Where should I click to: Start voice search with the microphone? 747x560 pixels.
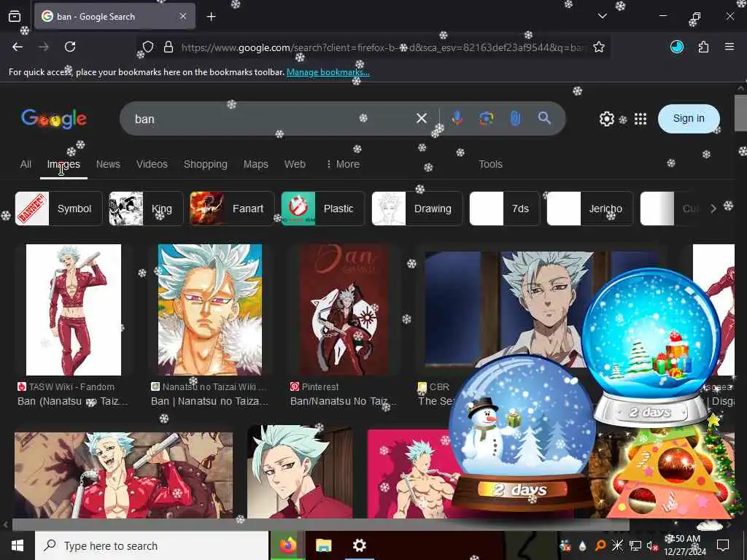457,118
